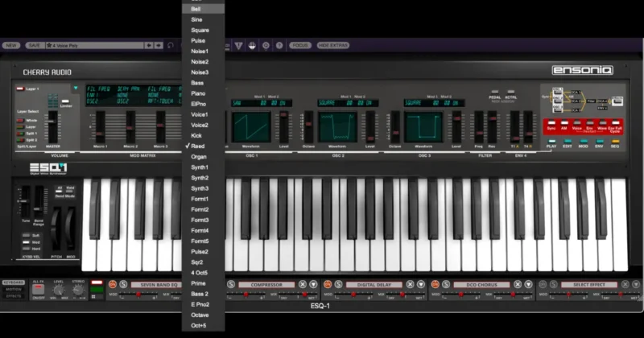Remove the DCO Chorus effect

coord(518,284)
